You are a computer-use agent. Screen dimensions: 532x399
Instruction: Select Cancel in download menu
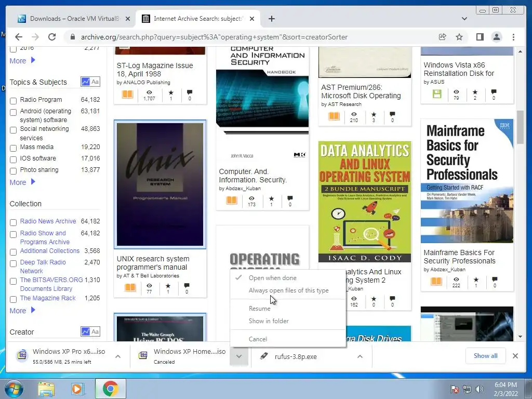coord(288,339)
